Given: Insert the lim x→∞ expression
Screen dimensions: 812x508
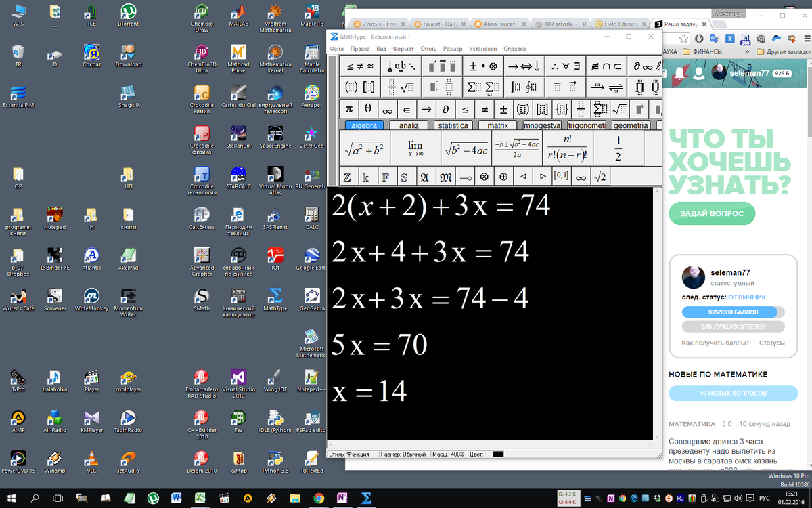Looking at the screenshot, I should [x=415, y=148].
